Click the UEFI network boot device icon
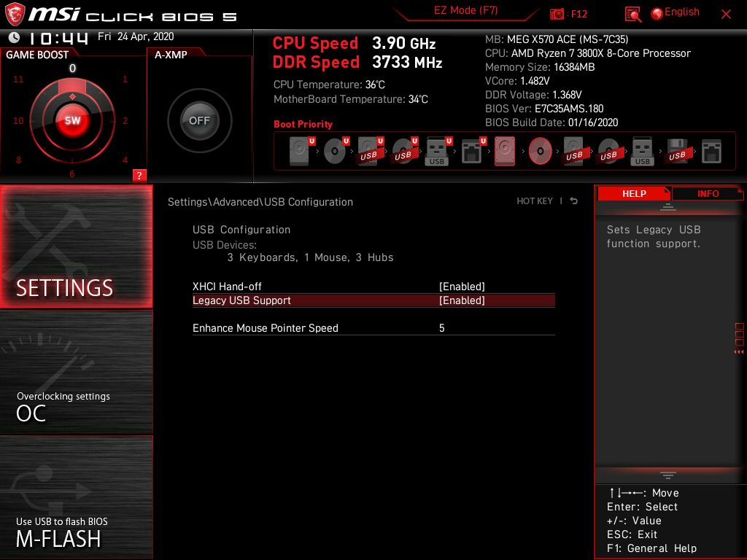Screen dimensions: 747x560 [x=473, y=151]
